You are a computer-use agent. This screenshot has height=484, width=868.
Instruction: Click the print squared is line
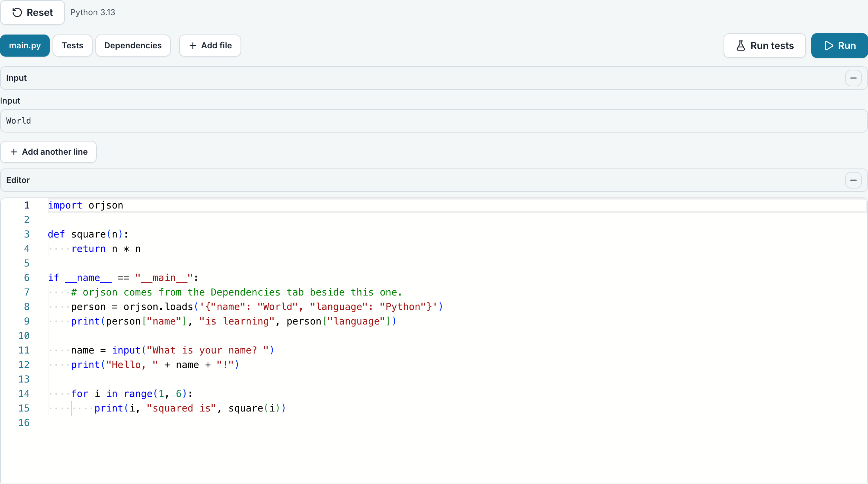point(190,408)
